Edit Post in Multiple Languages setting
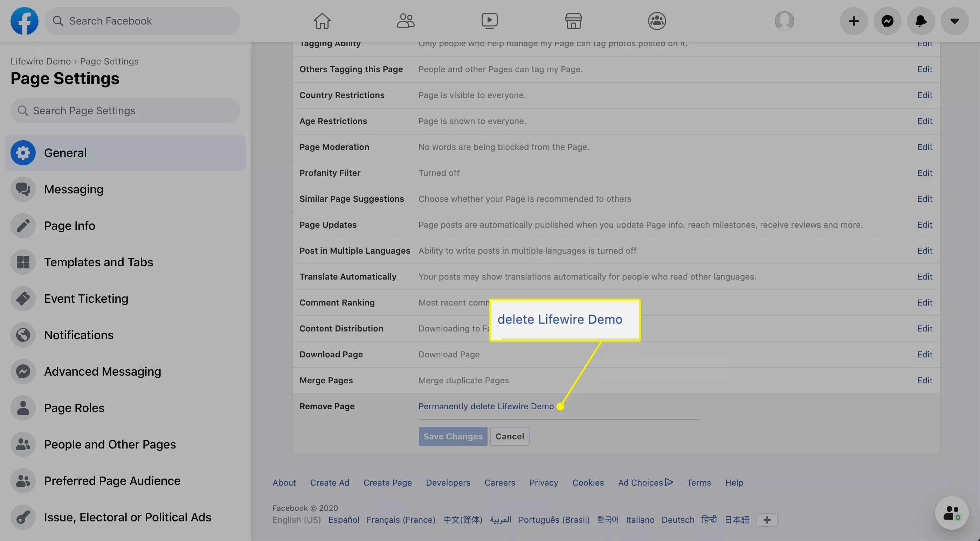980x541 pixels. tap(924, 251)
